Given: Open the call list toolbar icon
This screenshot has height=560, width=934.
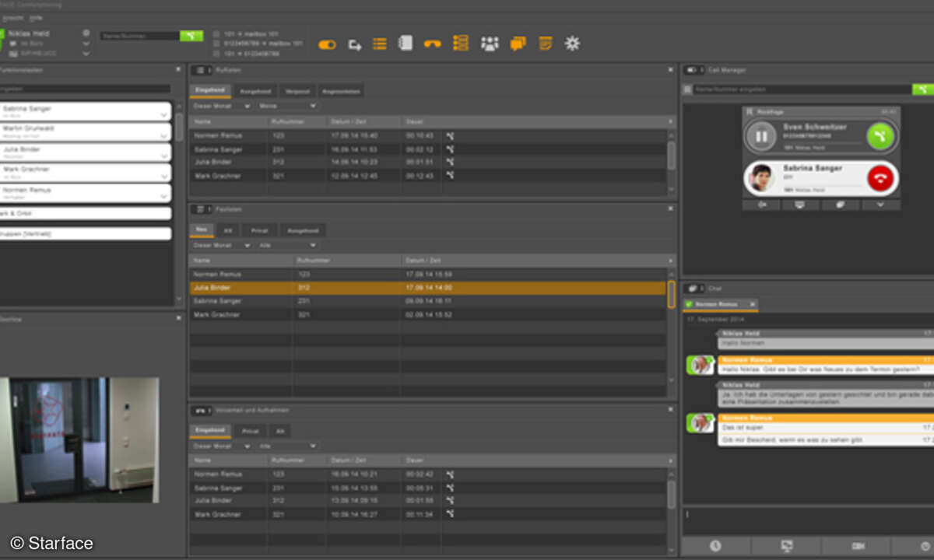Looking at the screenshot, I should (x=379, y=44).
